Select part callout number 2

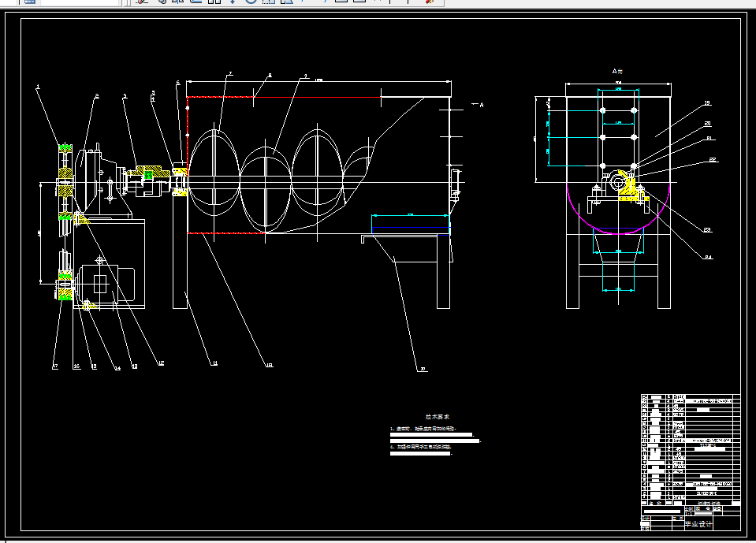coord(97,96)
